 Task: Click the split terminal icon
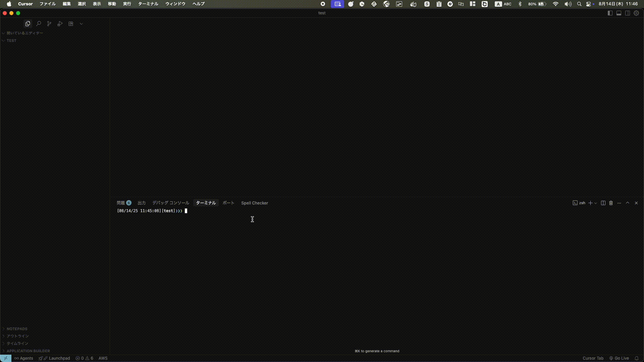point(603,203)
